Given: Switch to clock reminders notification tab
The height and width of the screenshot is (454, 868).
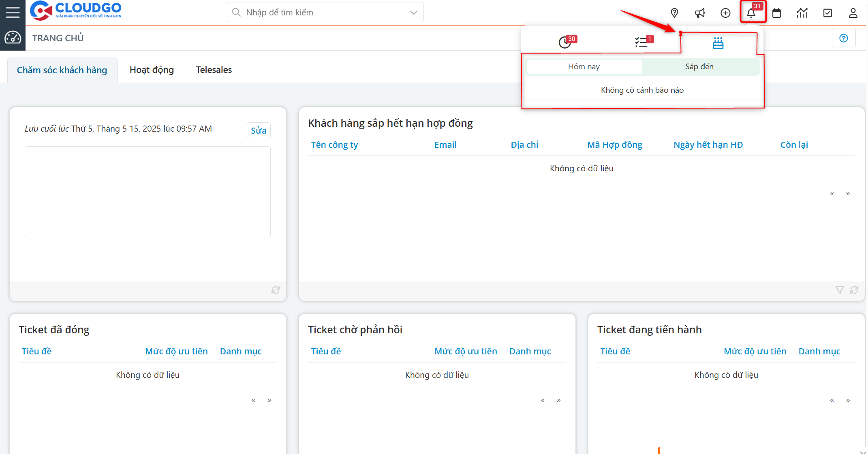Looking at the screenshot, I should [x=565, y=42].
